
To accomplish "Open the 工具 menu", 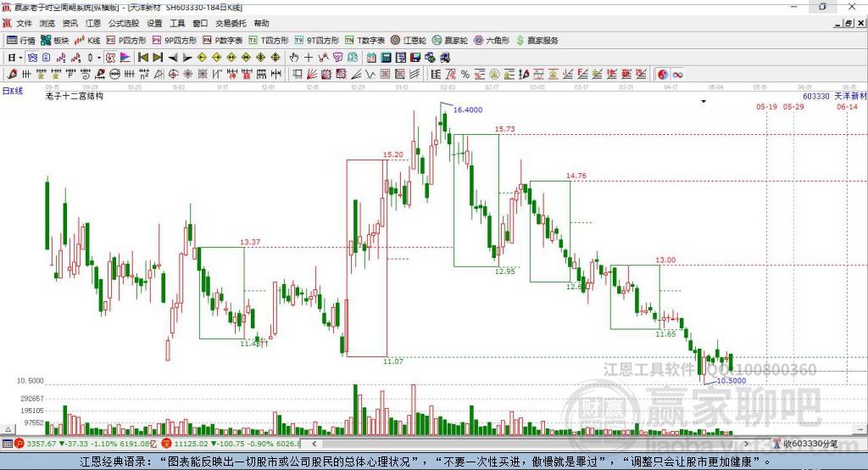I will [177, 23].
